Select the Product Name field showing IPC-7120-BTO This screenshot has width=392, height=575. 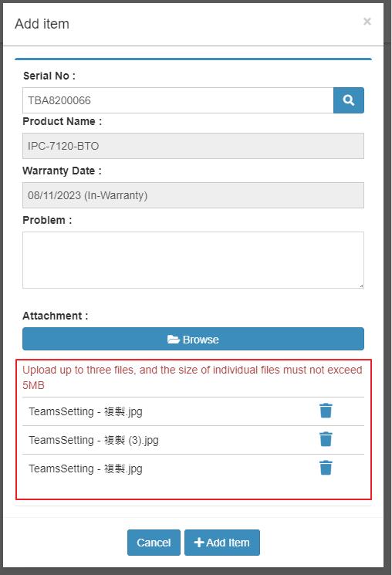(193, 146)
